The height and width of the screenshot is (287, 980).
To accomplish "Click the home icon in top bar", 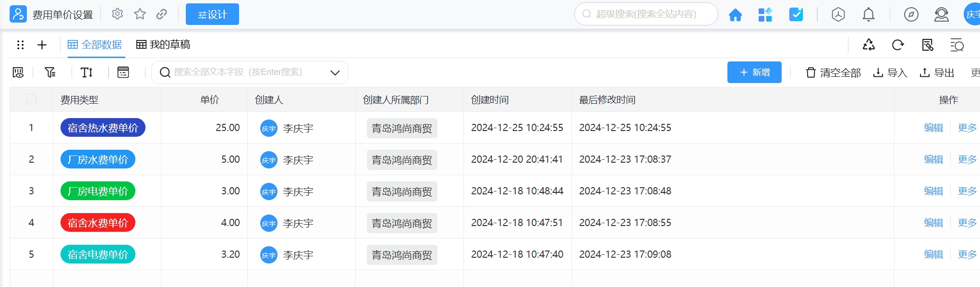I will pos(735,15).
